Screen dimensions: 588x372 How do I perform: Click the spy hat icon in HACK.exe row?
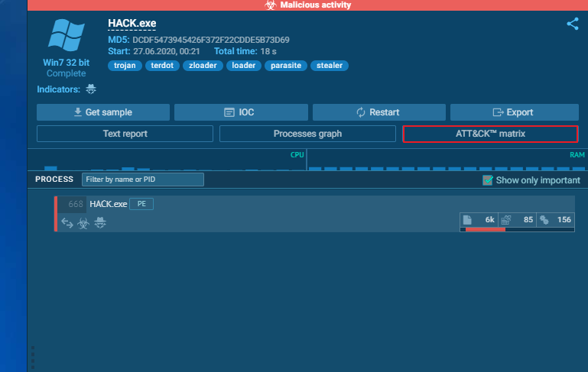(100, 222)
